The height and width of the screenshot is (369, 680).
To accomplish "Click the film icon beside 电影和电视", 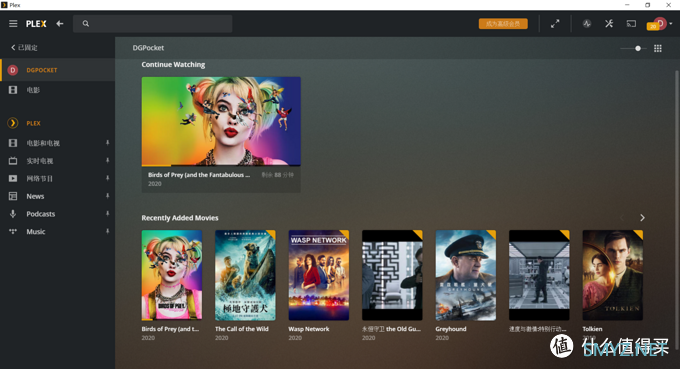I will [13, 143].
